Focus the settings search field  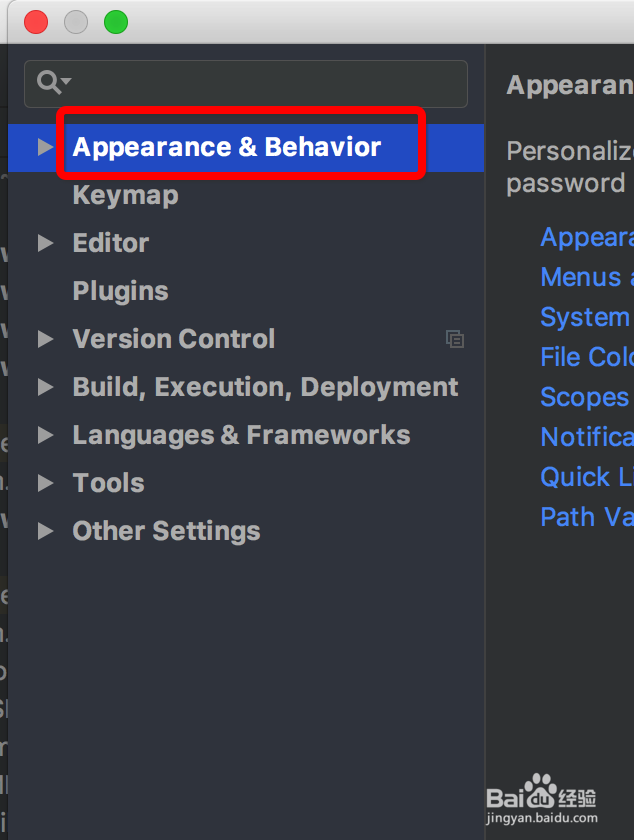pos(246,84)
